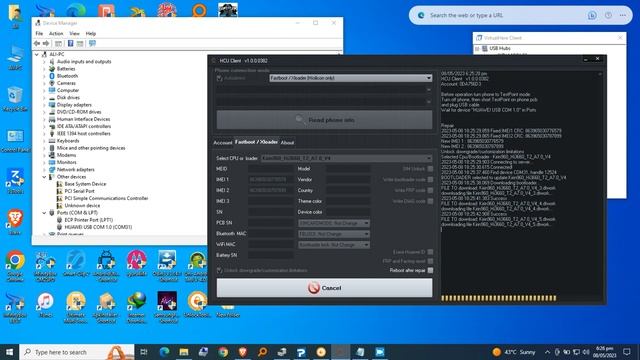Open the Help menu in Device Manager
This screenshot has height=360, width=640.
pos(91,33)
